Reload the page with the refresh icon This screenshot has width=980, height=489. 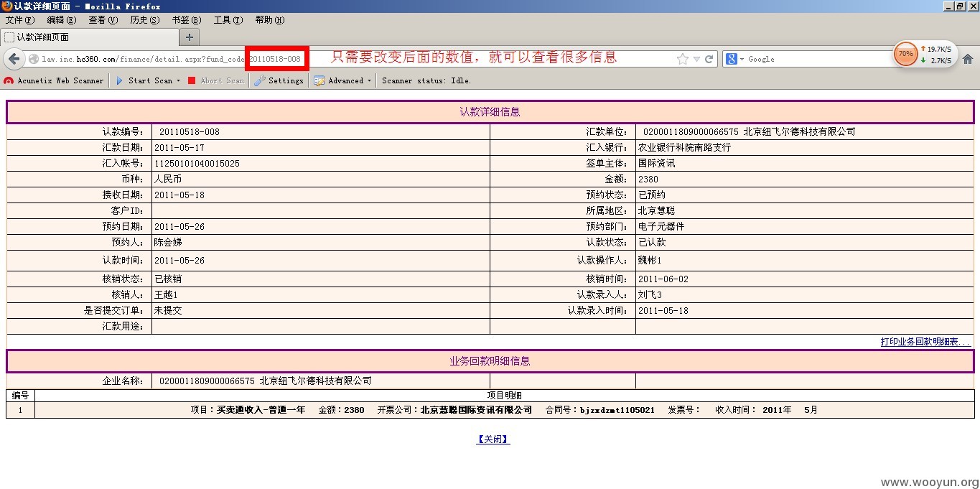click(709, 59)
